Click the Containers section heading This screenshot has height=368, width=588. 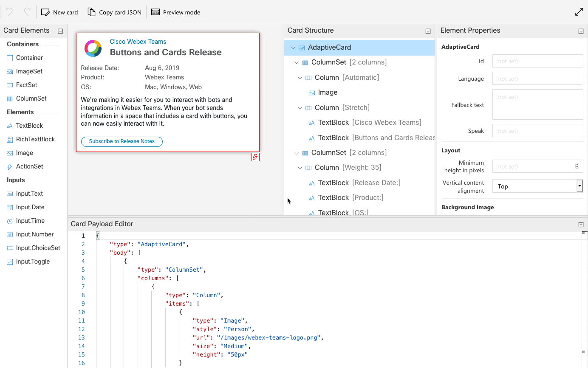pos(23,44)
